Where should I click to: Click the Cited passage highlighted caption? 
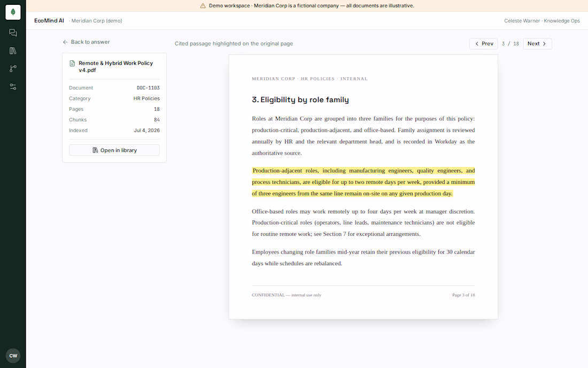(x=234, y=43)
